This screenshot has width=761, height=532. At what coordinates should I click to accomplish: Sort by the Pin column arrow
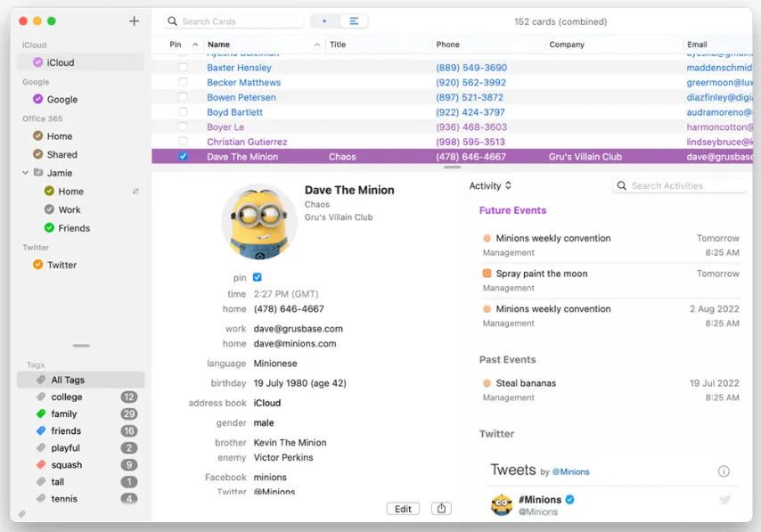(x=195, y=45)
